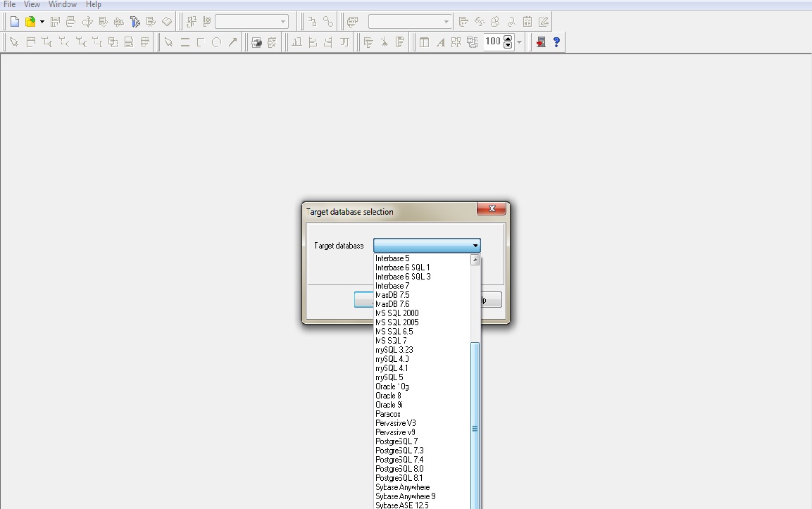Open the File menu

[x=9, y=4]
